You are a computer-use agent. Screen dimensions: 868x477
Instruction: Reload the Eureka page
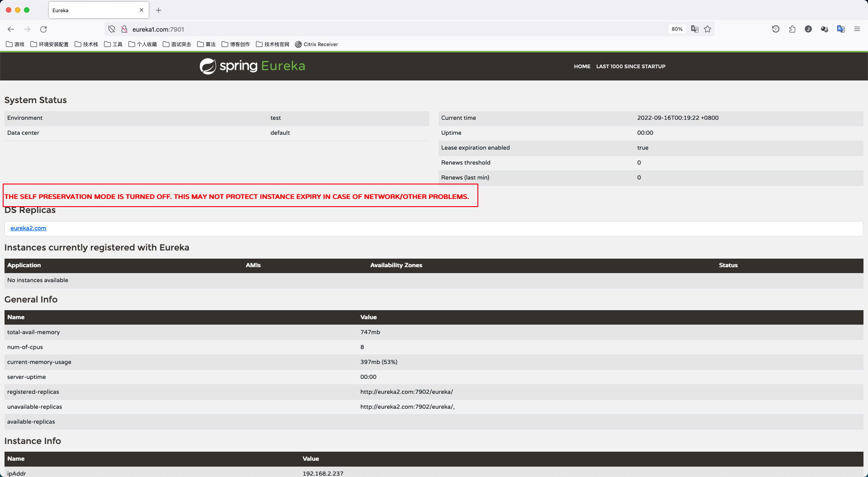pos(43,29)
